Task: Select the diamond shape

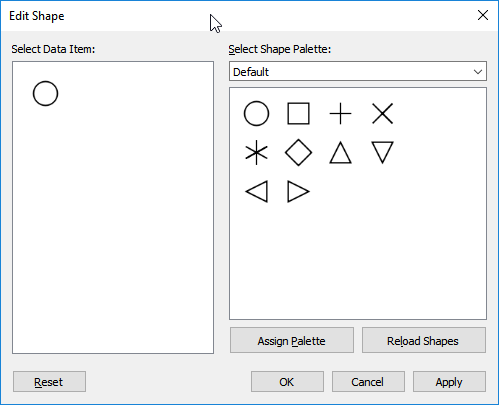Action: point(298,153)
